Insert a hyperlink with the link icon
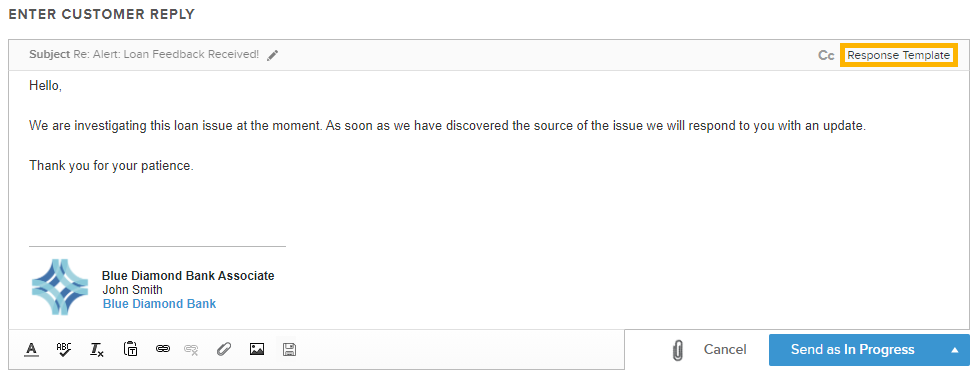 pos(162,349)
